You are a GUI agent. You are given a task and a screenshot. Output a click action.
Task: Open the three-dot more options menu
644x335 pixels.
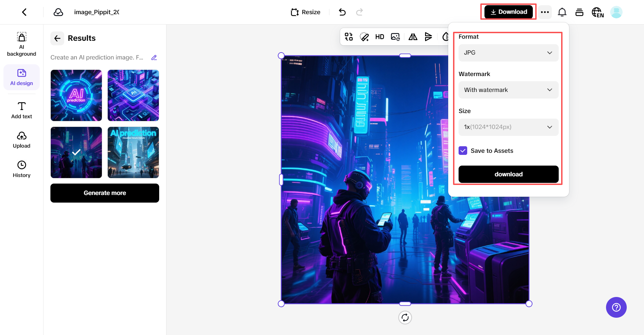pyautogui.click(x=545, y=12)
